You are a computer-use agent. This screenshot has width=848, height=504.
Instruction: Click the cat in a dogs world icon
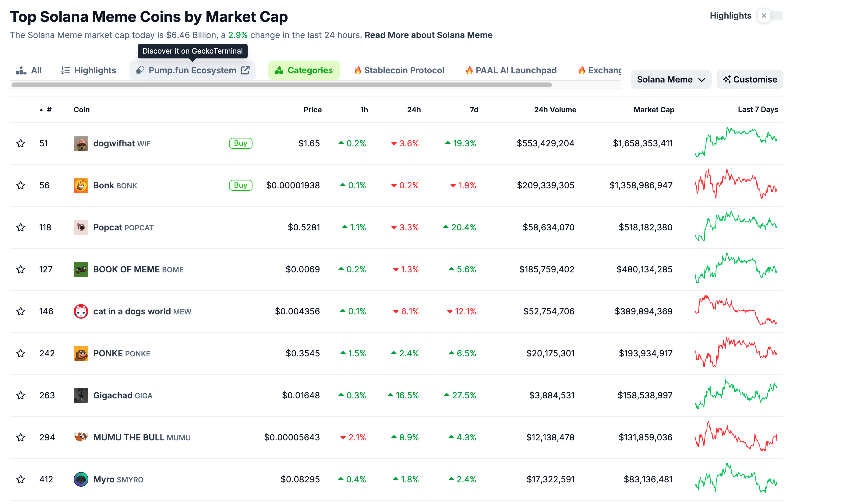[81, 311]
